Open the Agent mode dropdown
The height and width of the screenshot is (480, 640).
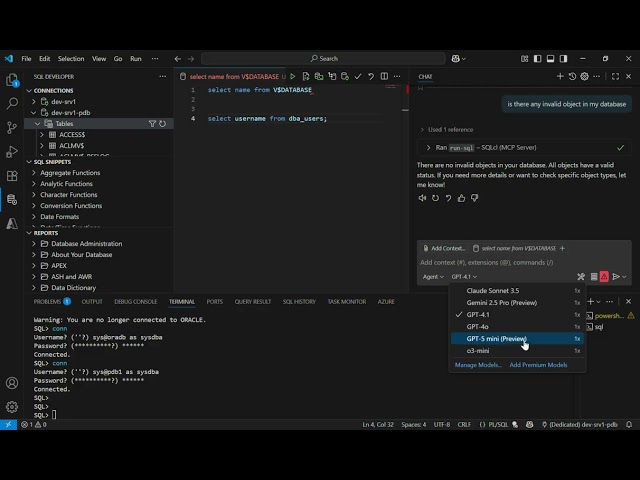pos(433,277)
